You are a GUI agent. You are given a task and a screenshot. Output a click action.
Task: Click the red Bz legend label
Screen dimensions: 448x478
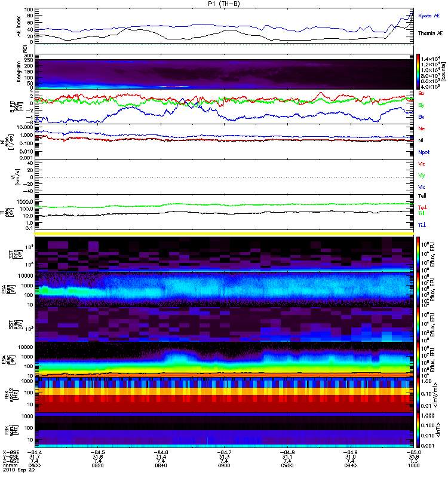[421, 93]
